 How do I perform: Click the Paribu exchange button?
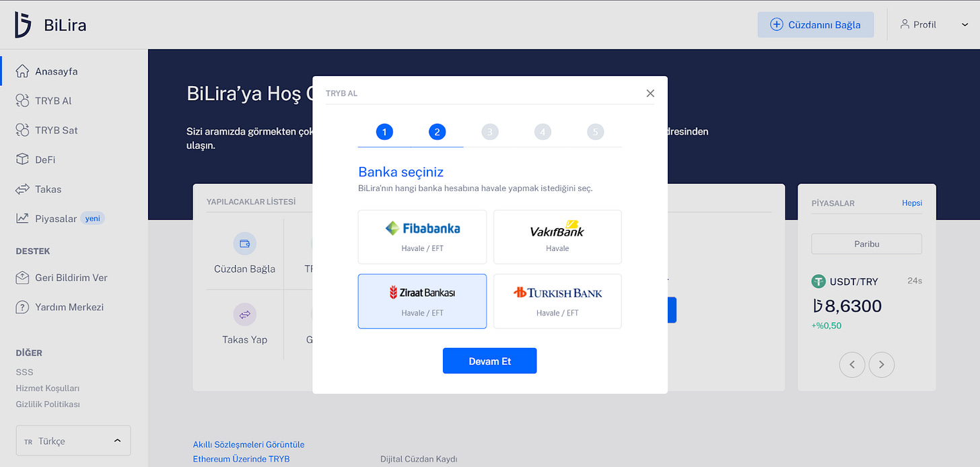pos(867,244)
